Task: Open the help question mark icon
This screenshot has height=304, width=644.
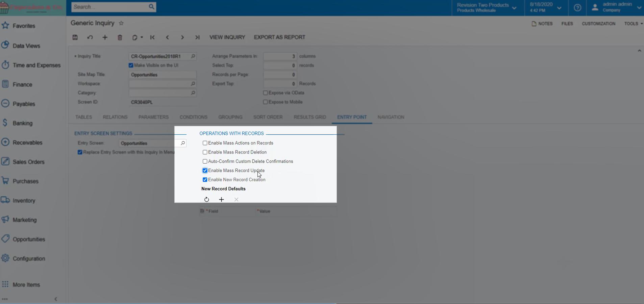Action: (x=577, y=8)
